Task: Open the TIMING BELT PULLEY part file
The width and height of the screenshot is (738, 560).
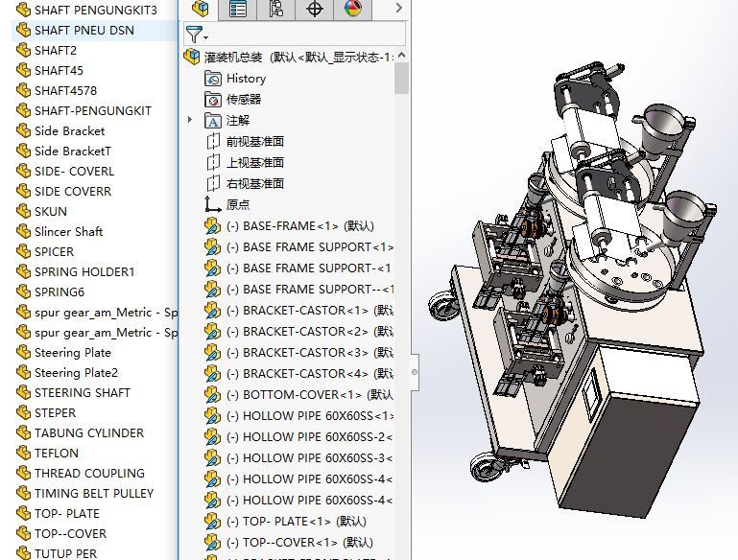Action: (x=93, y=494)
